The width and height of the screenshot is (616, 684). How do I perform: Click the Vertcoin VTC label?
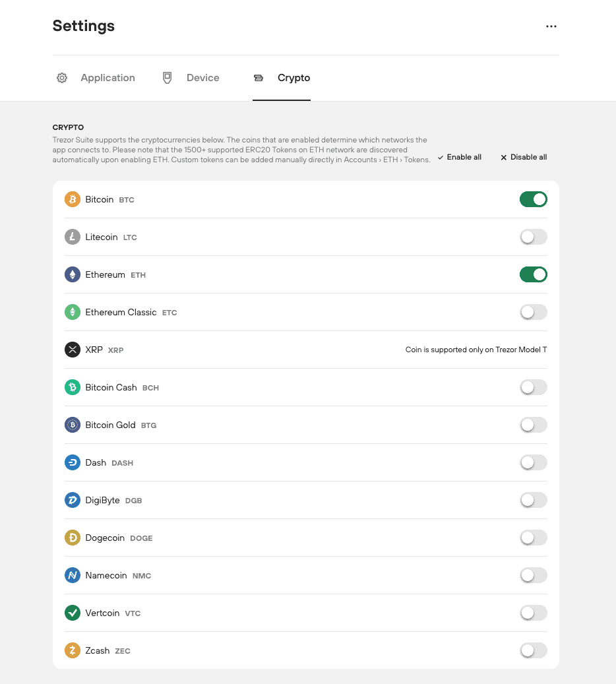tap(113, 613)
